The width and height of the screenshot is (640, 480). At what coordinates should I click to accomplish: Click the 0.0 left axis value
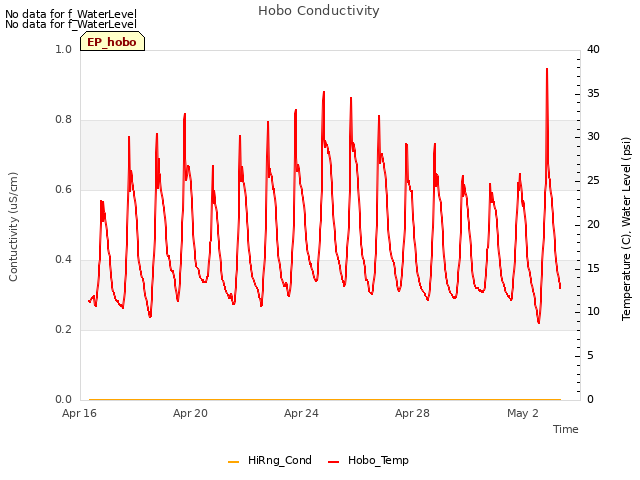point(63,399)
